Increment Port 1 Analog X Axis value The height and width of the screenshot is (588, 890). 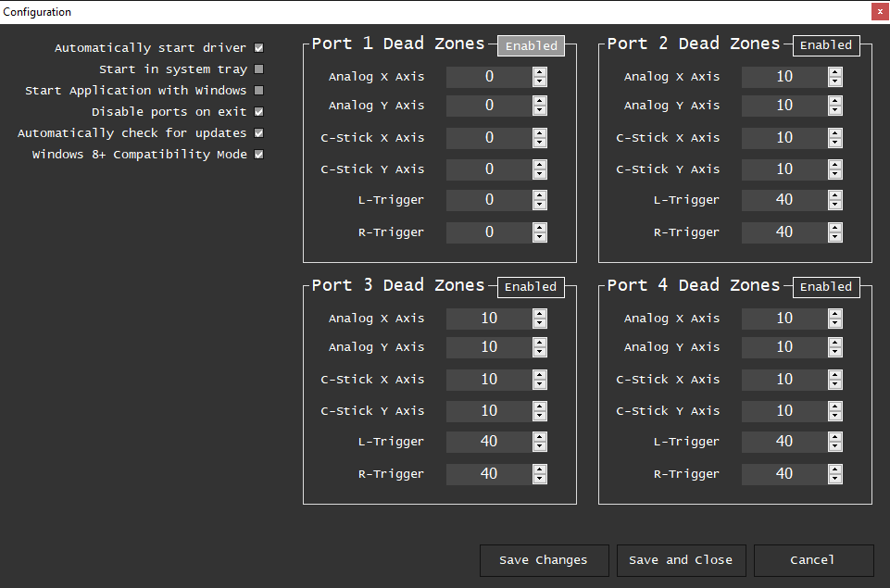(x=539, y=72)
